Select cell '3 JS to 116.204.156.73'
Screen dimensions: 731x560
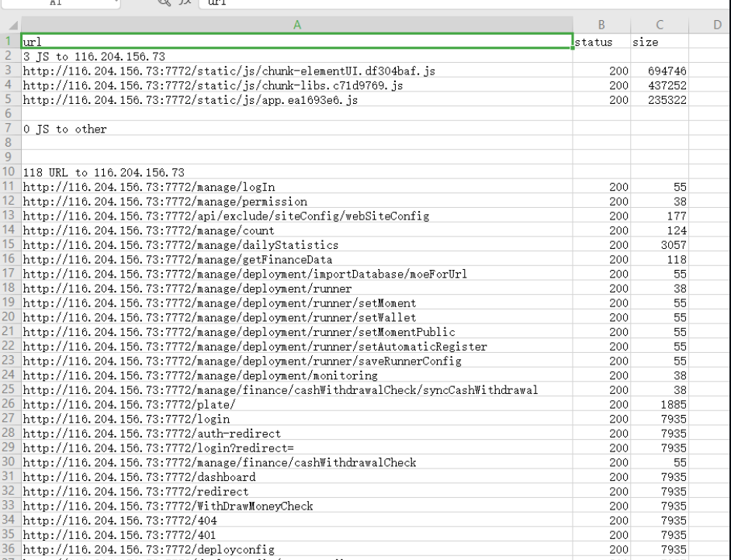pos(297,57)
